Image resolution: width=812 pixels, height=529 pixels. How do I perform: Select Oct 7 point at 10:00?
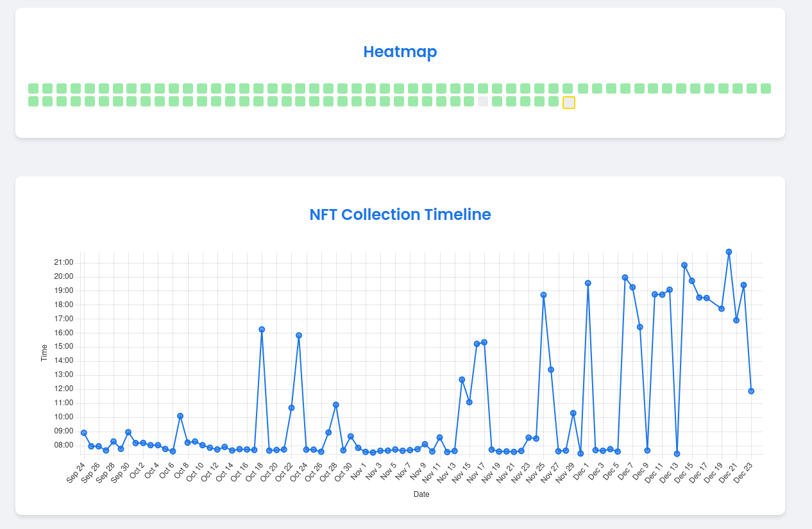point(180,416)
